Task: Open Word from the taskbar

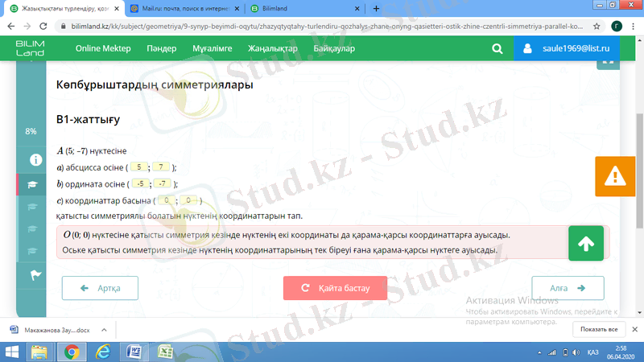Action: 134,352
